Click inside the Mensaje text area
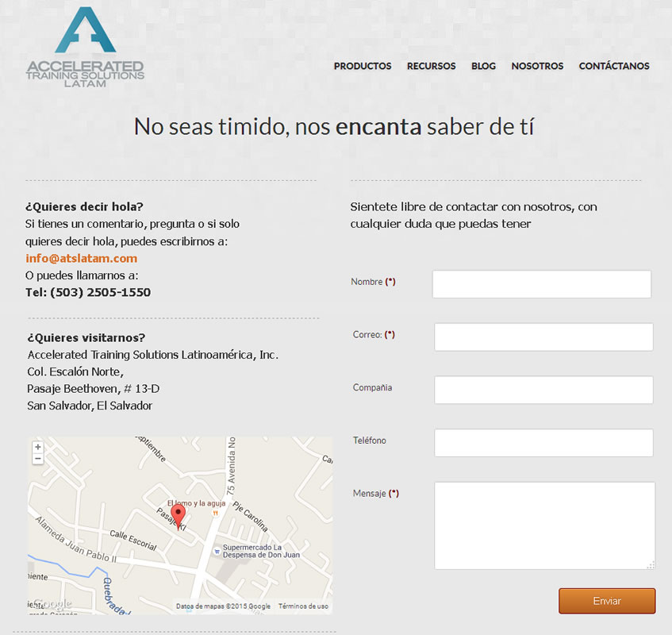 (x=543, y=525)
